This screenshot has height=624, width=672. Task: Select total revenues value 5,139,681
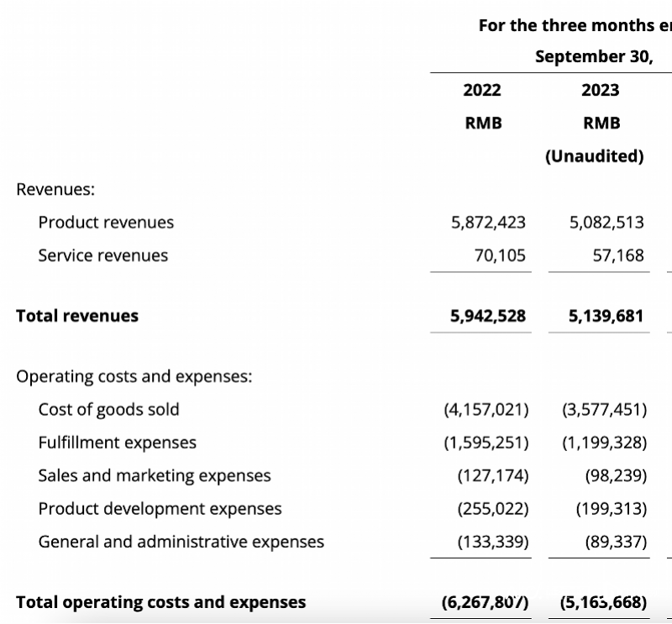(606, 316)
